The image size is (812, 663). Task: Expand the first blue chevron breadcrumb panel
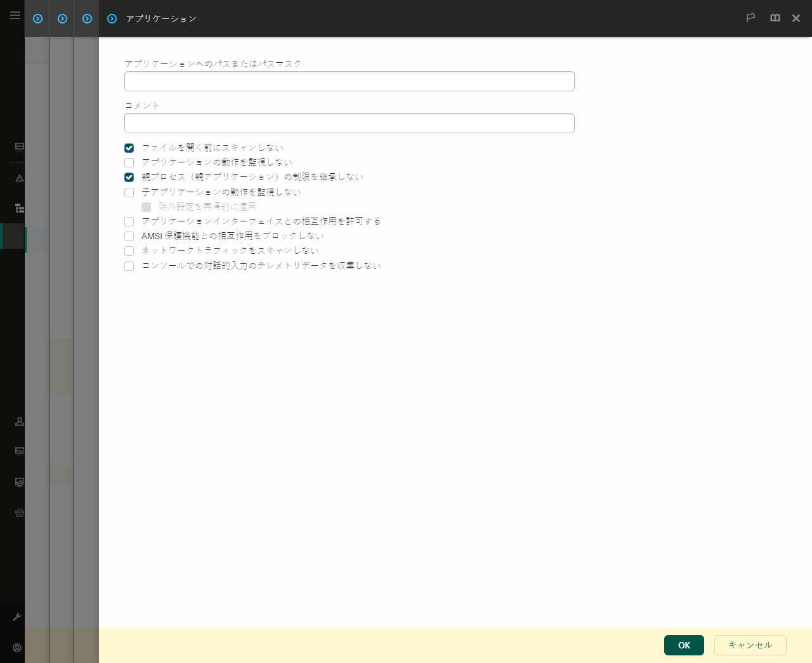coord(37,18)
